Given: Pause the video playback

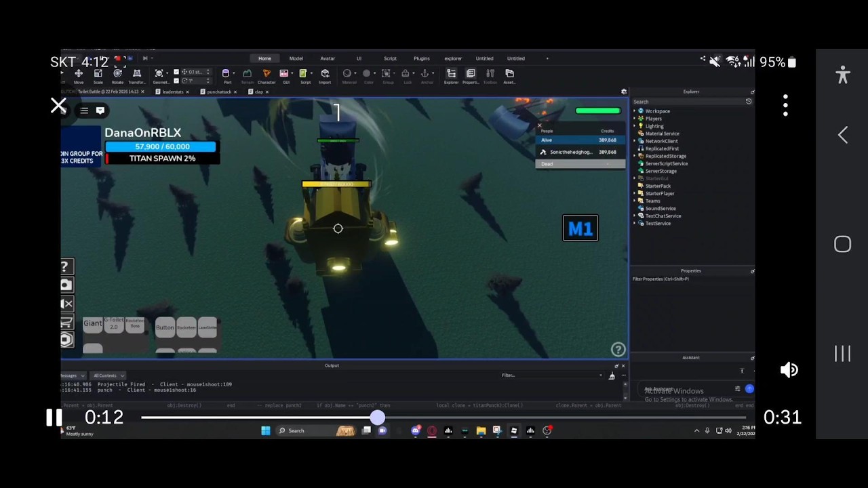Looking at the screenshot, I should point(54,418).
